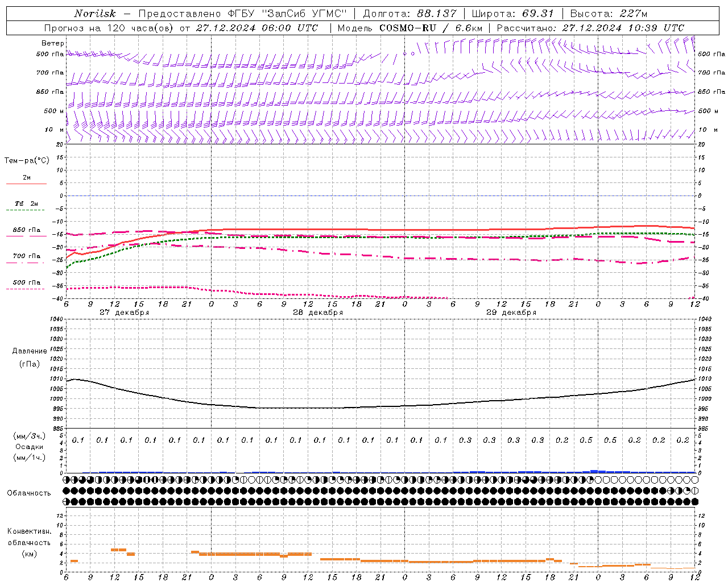The width and height of the screenshot is (728, 582).
Task: Click the Рассчитано: 27.12.2024 10:39 UTC text
Action: pos(590,28)
